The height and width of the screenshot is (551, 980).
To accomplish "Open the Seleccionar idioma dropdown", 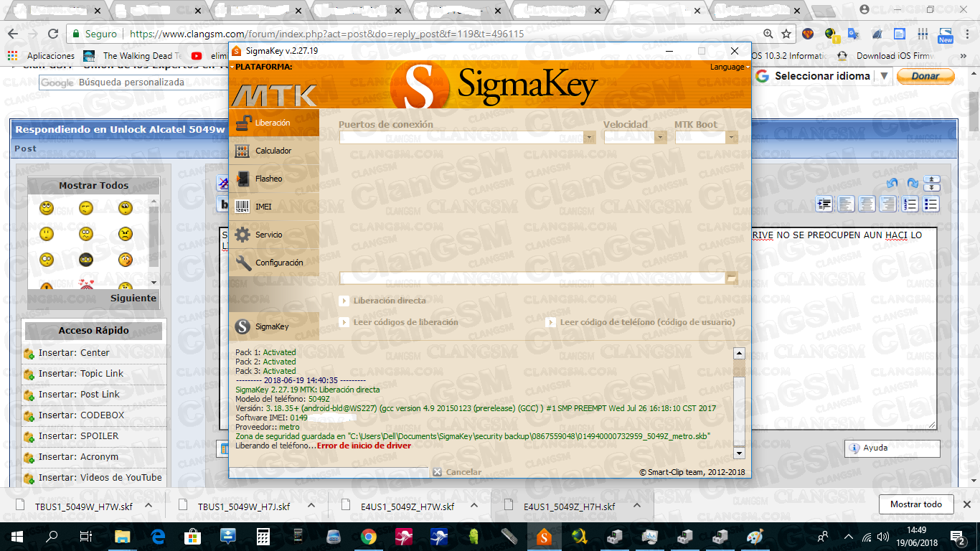I will pyautogui.click(x=822, y=76).
